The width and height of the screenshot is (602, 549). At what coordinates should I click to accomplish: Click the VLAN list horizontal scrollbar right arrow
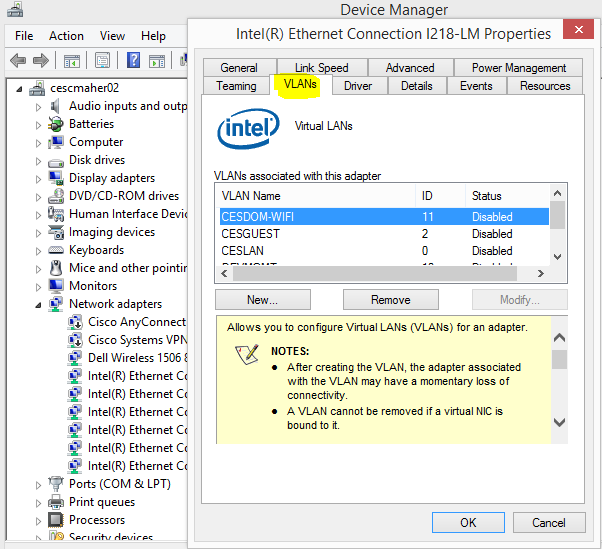click(x=541, y=273)
